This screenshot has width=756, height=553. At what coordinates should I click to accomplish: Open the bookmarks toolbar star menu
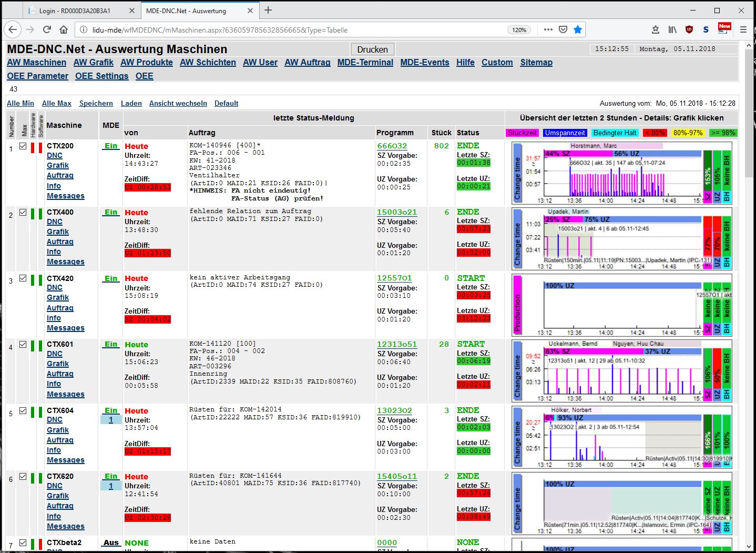(x=656, y=29)
